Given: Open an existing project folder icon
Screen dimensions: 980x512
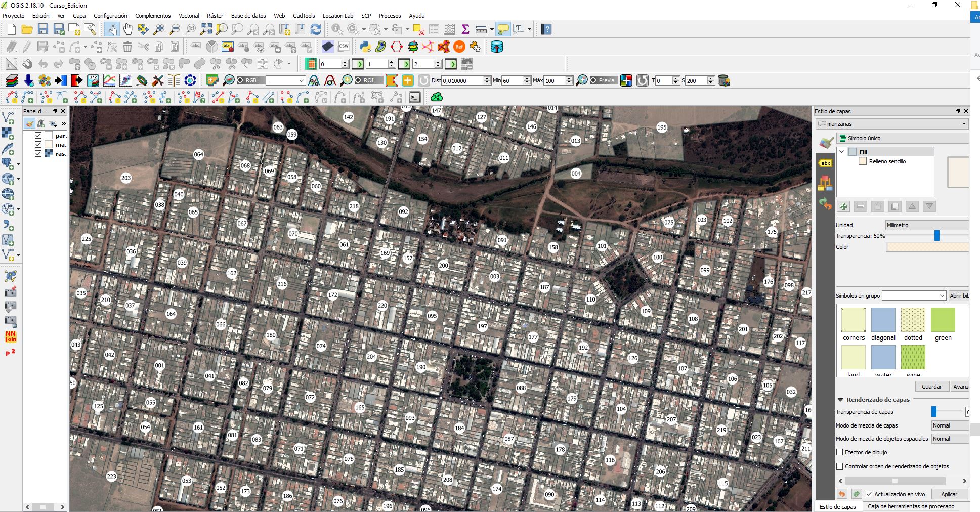Looking at the screenshot, I should coord(27,29).
